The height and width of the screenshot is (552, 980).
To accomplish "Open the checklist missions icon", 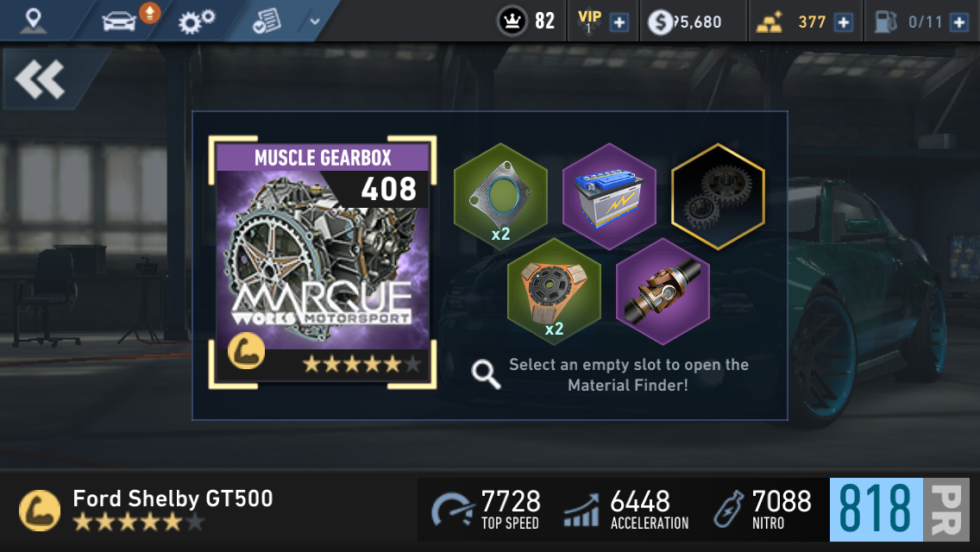I will [x=267, y=22].
